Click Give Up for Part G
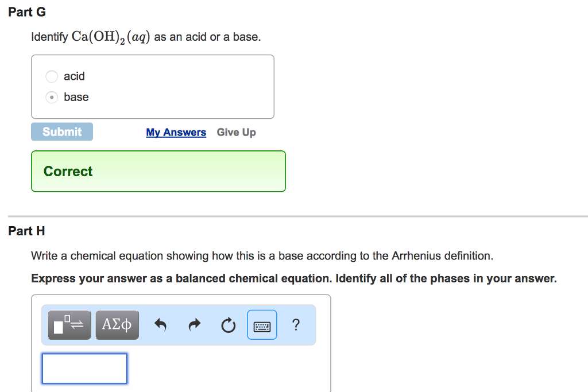Viewport: 588px width, 392px height. pos(236,132)
